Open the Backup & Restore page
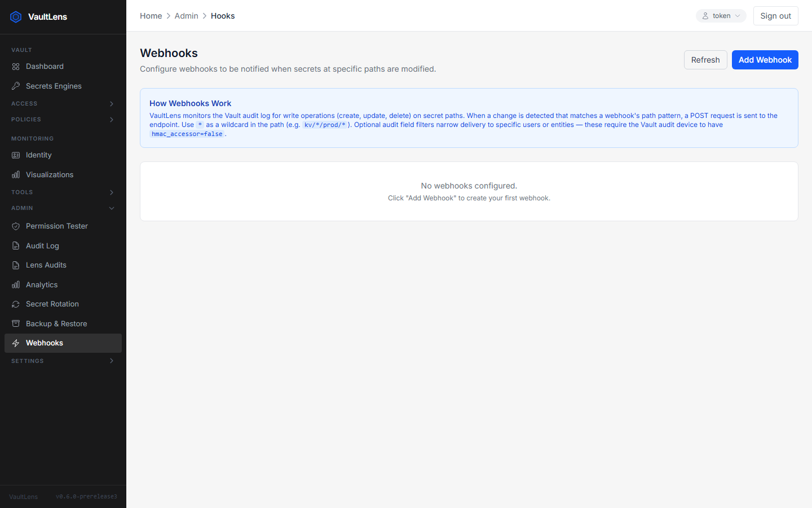The height and width of the screenshot is (508, 812). tap(63, 324)
